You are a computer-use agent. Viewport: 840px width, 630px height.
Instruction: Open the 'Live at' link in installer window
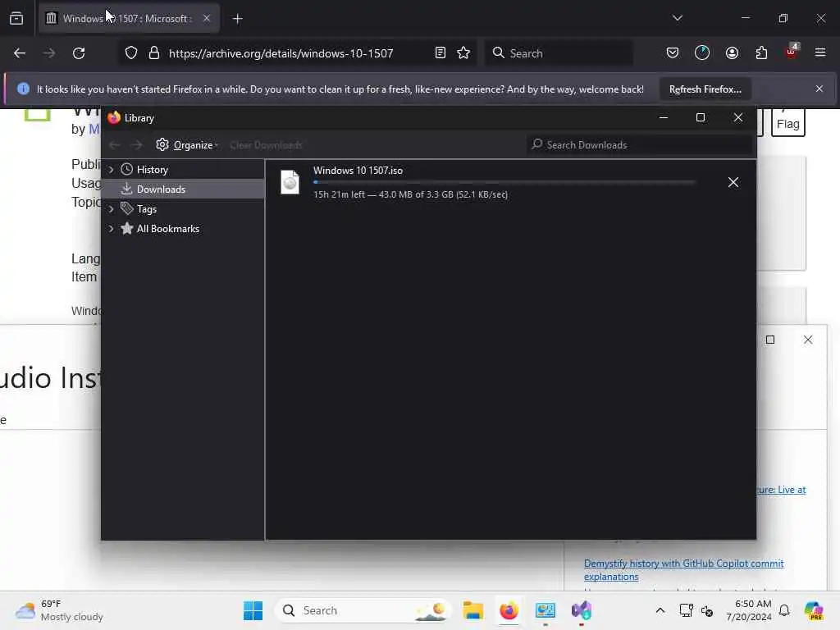pyautogui.click(x=781, y=490)
